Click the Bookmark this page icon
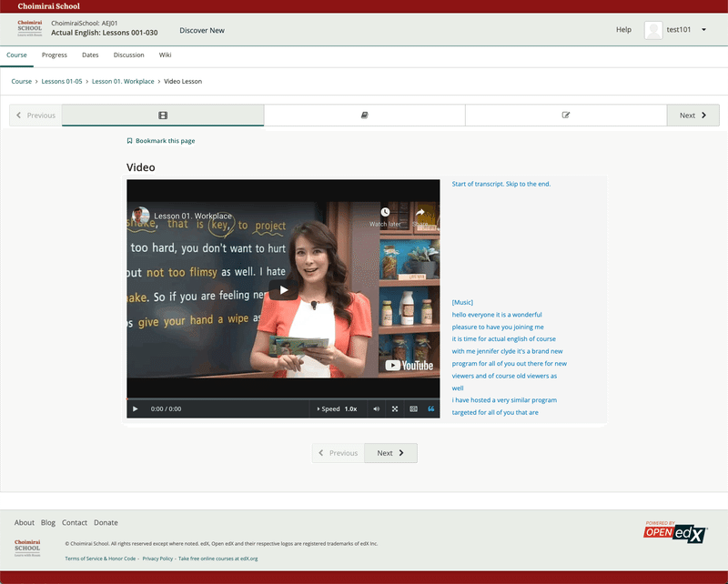The width and height of the screenshot is (728, 584). coord(129,141)
